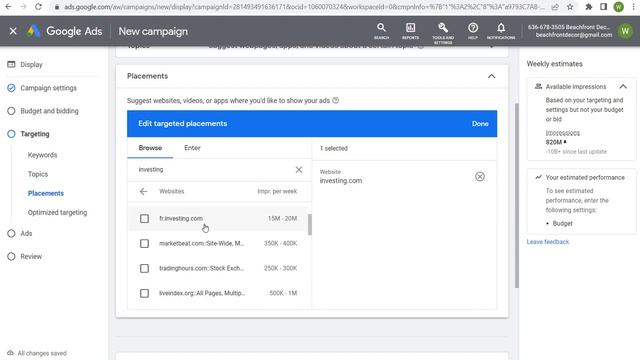The image size is (640, 360).
Task: Click the 15M - 20M impressions value
Action: tap(282, 218)
